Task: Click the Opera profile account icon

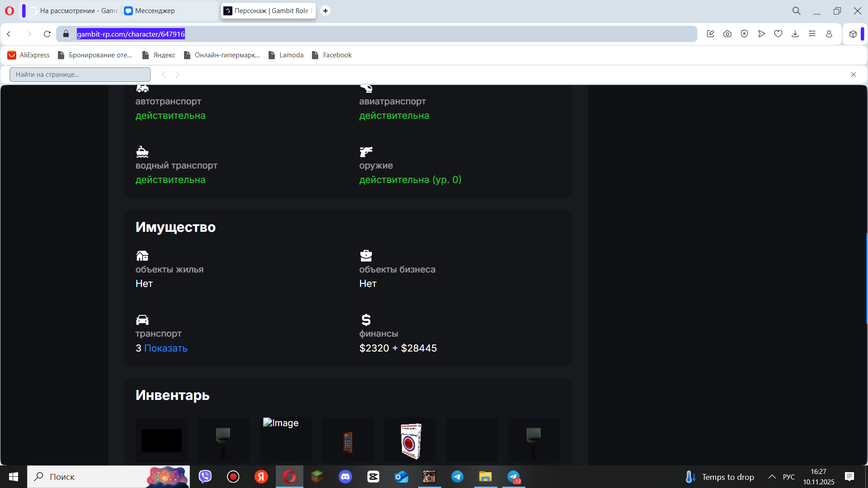Action: click(x=829, y=34)
